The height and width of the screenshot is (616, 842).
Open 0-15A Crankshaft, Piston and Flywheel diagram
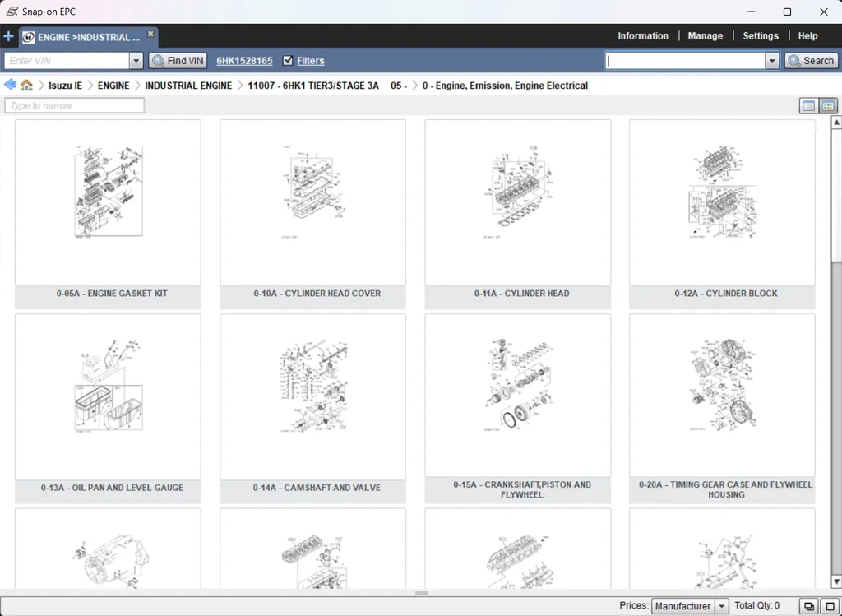pyautogui.click(x=518, y=396)
